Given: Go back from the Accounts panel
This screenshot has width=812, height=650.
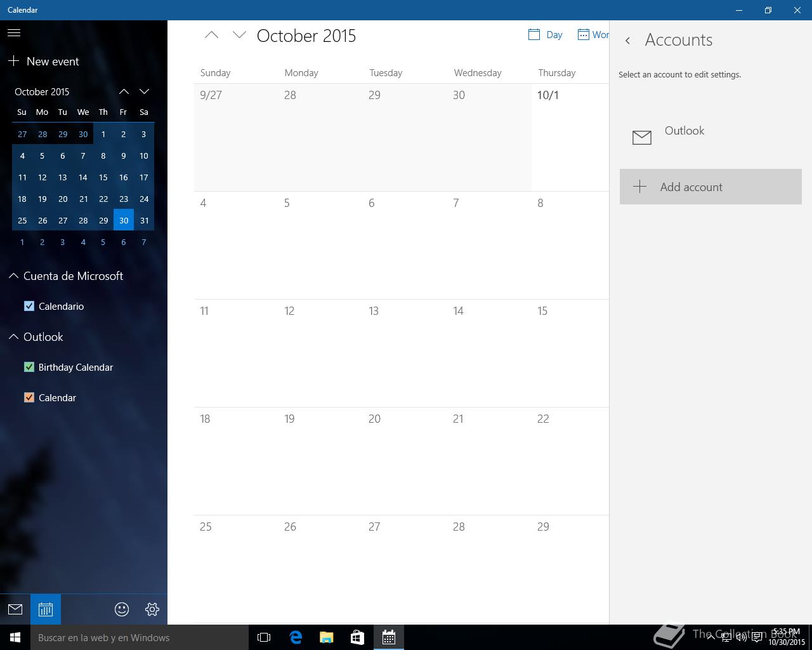Looking at the screenshot, I should pyautogui.click(x=627, y=41).
